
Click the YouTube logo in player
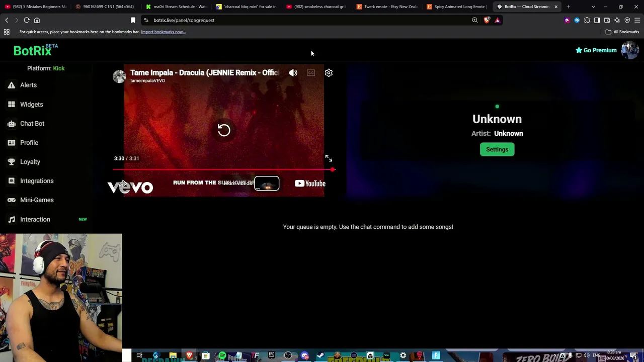click(x=310, y=184)
